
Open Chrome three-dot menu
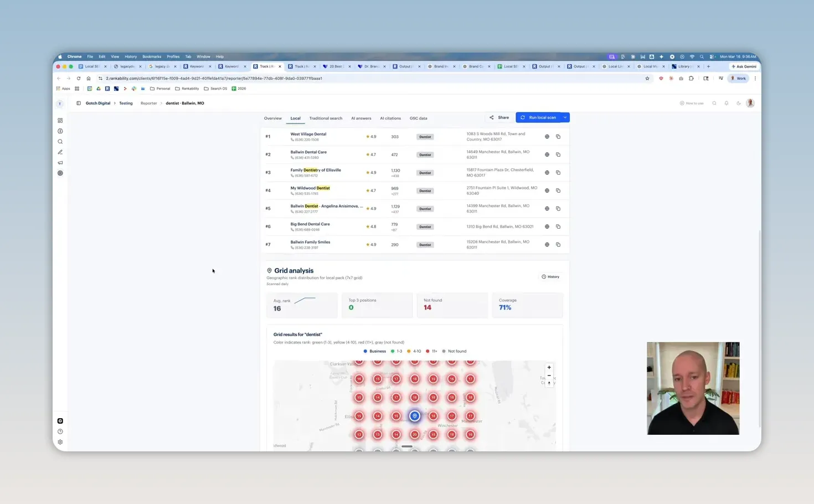[755, 79]
